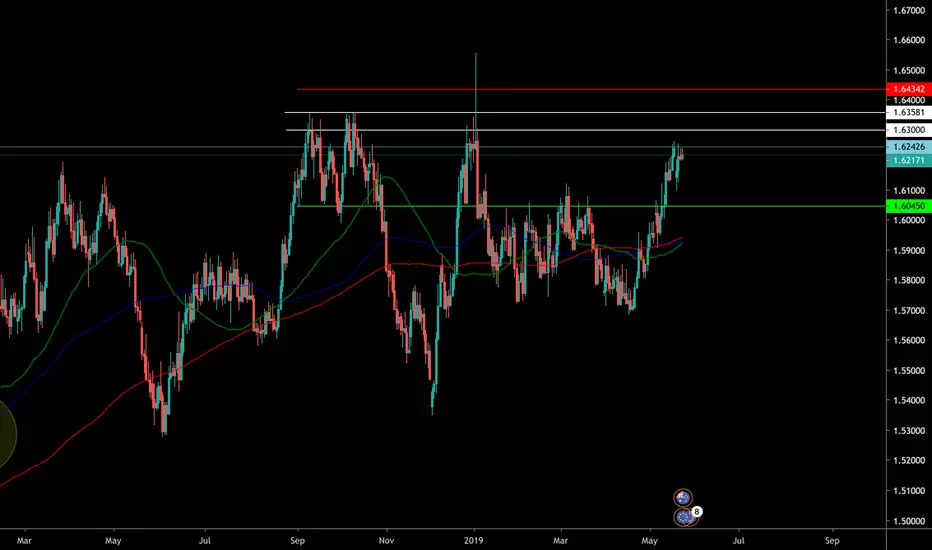
Task: Click the 1.57000 price axis value
Action: point(909,310)
